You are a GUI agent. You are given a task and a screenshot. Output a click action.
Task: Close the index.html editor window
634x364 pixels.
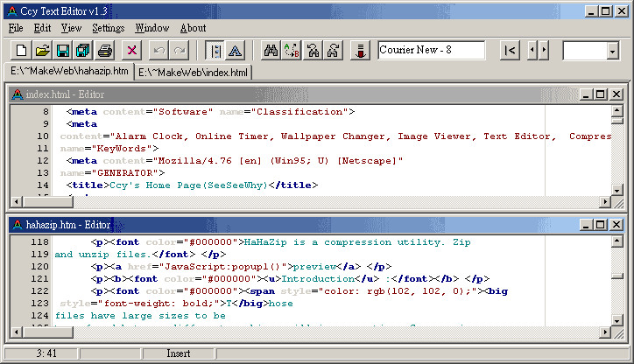[x=616, y=94]
